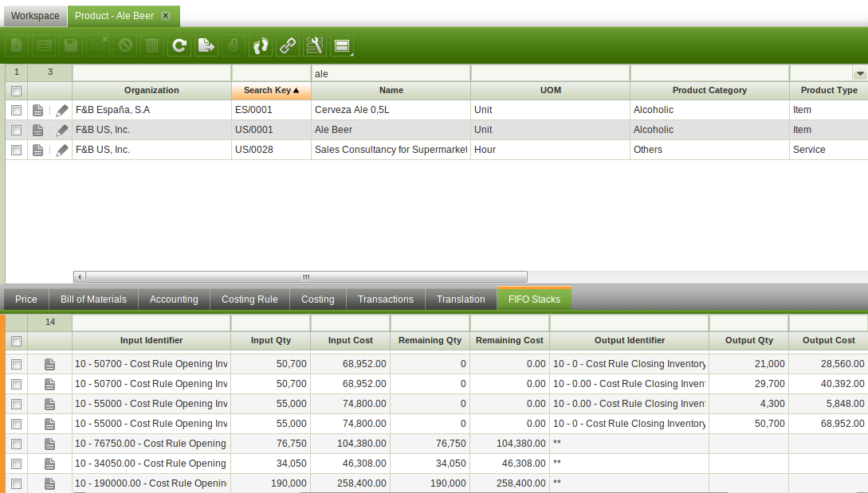Image resolution: width=868 pixels, height=493 pixels.
Task: Open the grid column options dropdown arrow
Action: point(859,73)
